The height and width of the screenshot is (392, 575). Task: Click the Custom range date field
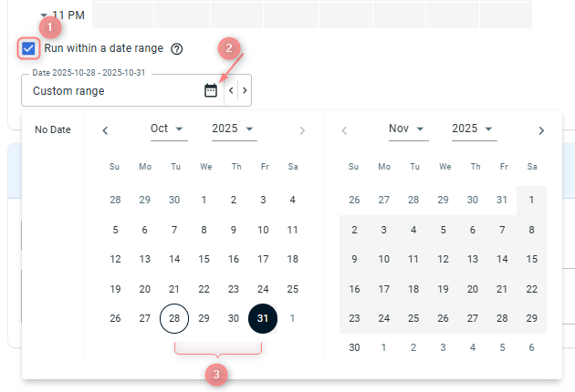(x=110, y=91)
